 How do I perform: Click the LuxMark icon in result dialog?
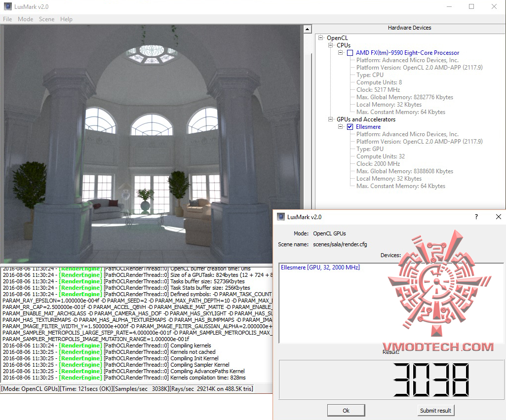click(281, 217)
